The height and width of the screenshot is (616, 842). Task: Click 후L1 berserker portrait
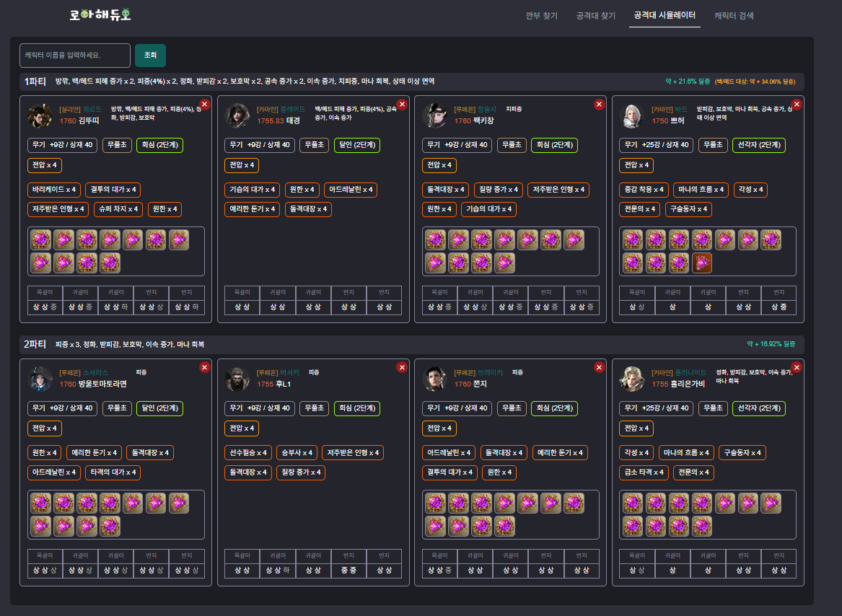coord(237,379)
